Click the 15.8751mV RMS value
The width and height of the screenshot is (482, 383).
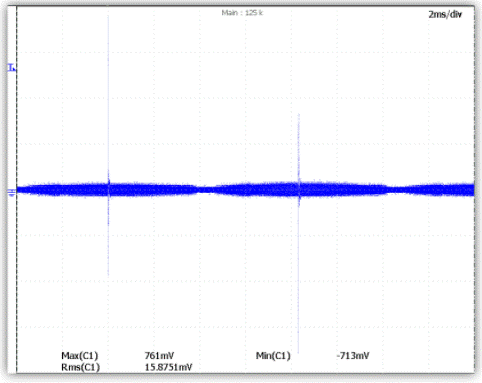pyautogui.click(x=168, y=367)
